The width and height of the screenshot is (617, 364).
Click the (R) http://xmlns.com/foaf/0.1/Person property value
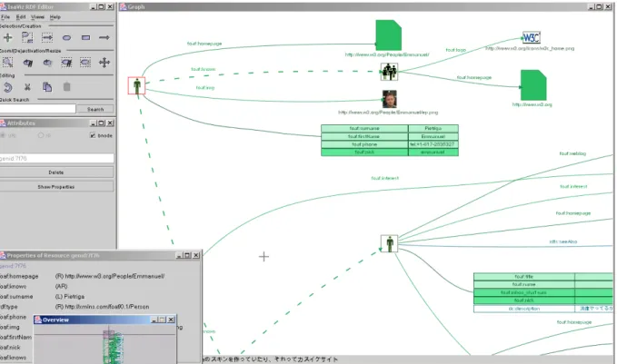(x=102, y=307)
